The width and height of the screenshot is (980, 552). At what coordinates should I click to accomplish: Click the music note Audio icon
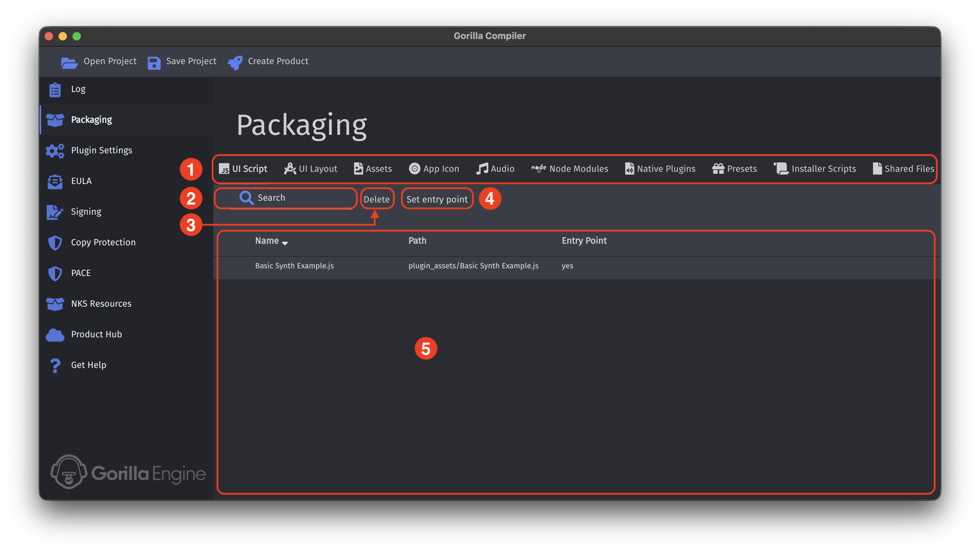coord(482,169)
